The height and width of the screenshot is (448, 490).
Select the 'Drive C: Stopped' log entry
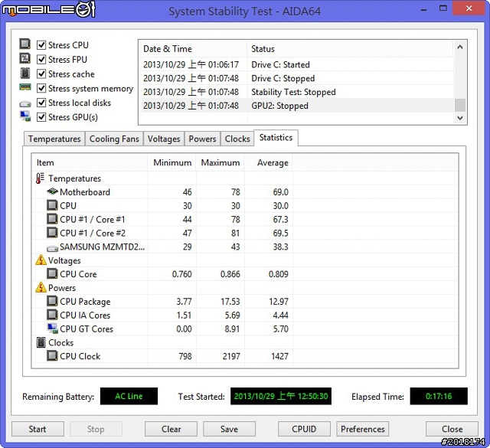click(x=296, y=78)
